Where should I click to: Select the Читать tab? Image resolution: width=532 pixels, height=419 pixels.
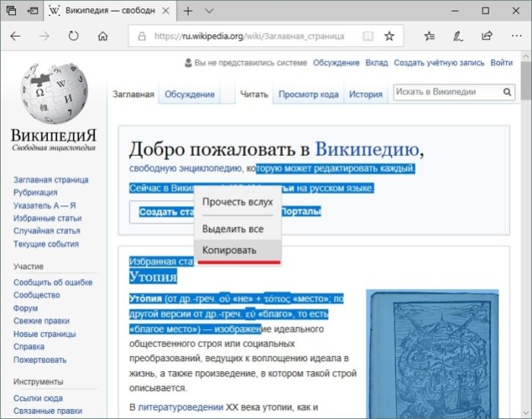click(x=253, y=94)
